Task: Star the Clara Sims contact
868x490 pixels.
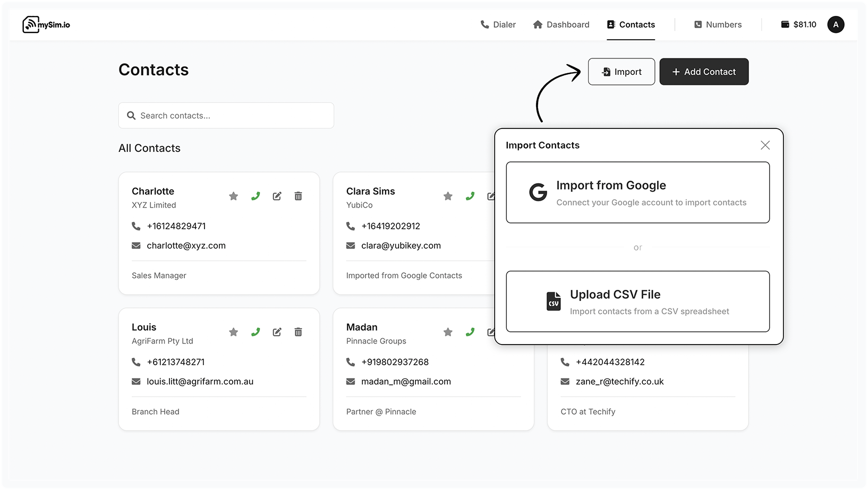Action: coord(448,196)
